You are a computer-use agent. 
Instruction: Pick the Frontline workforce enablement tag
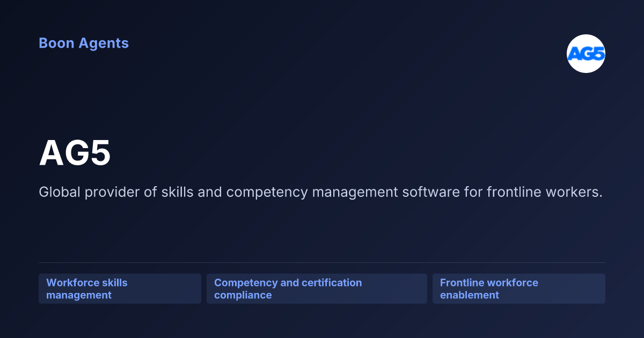pyautogui.click(x=519, y=289)
